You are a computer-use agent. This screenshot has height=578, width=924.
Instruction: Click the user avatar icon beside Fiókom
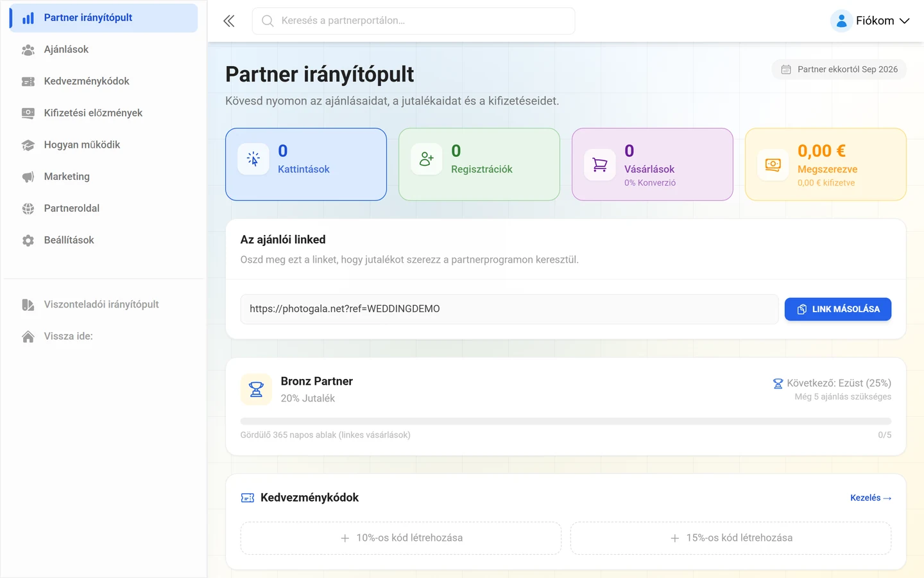click(841, 21)
